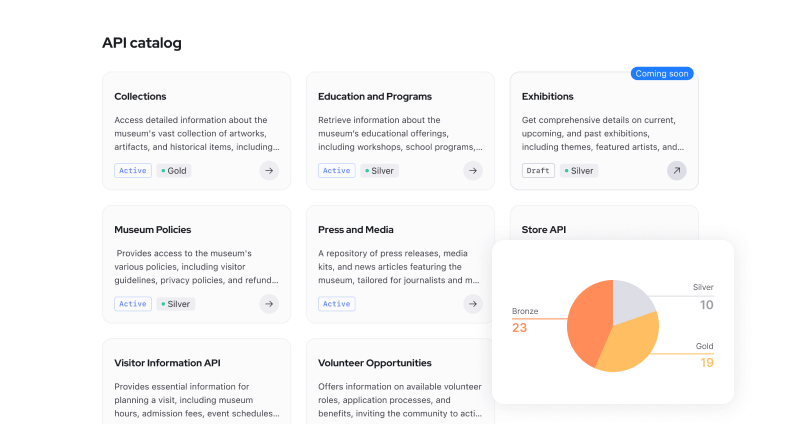800x424 pixels.
Task: Open Volunteer Opportunities card title
Action: pyautogui.click(x=374, y=363)
